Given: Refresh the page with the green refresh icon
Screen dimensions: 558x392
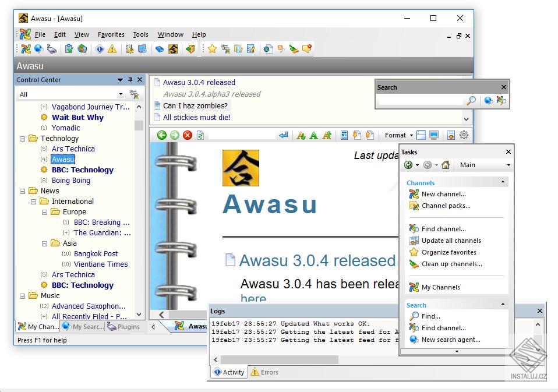Looking at the screenshot, I should click(200, 135).
